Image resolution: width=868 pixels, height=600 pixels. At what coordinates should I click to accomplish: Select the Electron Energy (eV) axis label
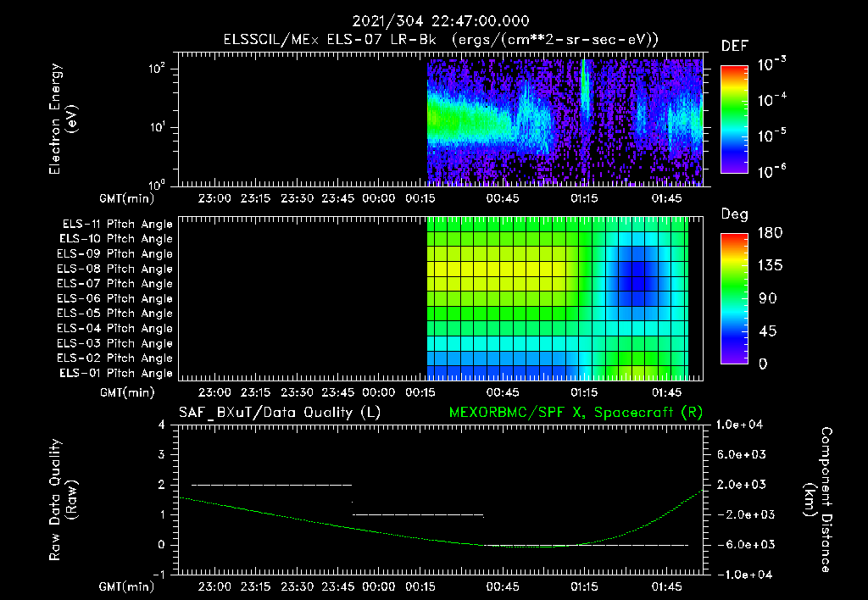(63, 119)
